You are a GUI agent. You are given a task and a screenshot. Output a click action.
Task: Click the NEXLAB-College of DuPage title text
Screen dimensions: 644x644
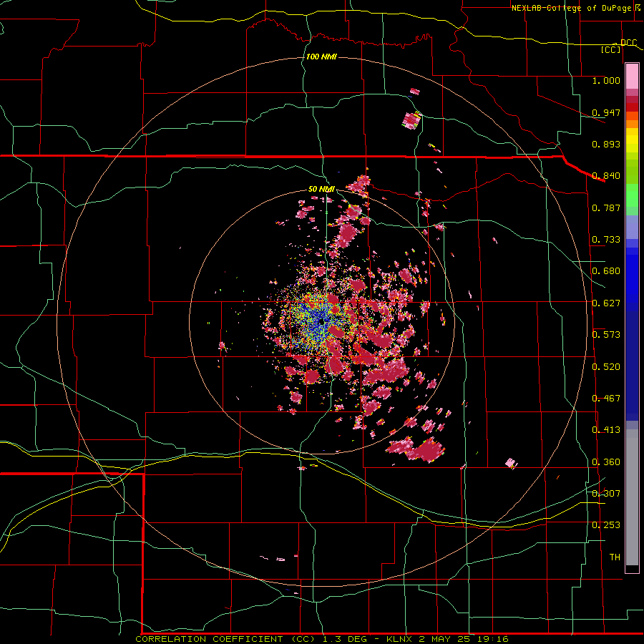tap(572, 8)
